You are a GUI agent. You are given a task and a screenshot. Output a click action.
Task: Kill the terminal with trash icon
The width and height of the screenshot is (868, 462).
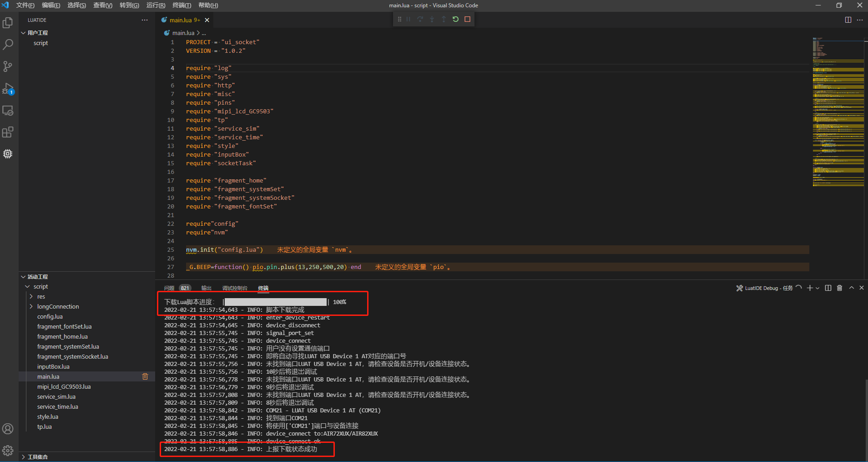click(840, 288)
